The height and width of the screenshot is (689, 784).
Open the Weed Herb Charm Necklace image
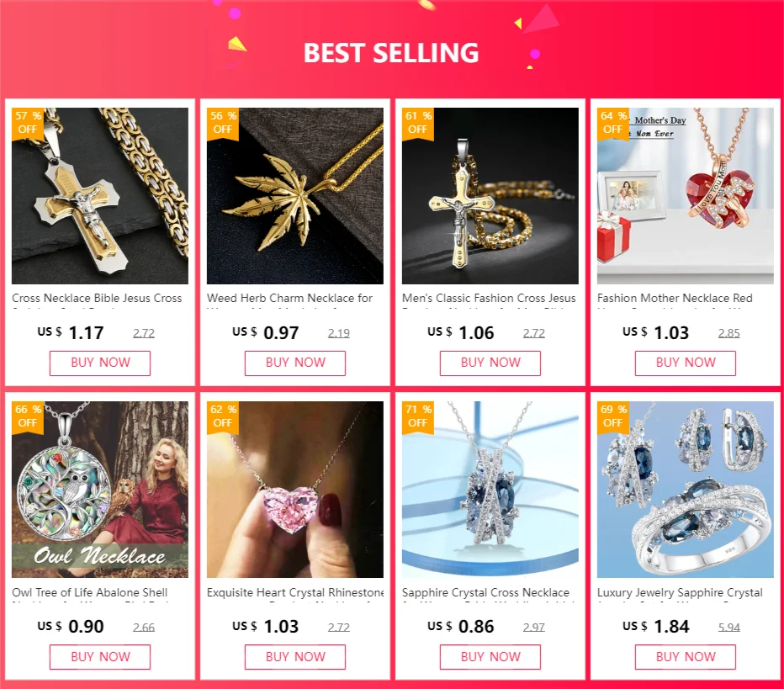point(295,196)
